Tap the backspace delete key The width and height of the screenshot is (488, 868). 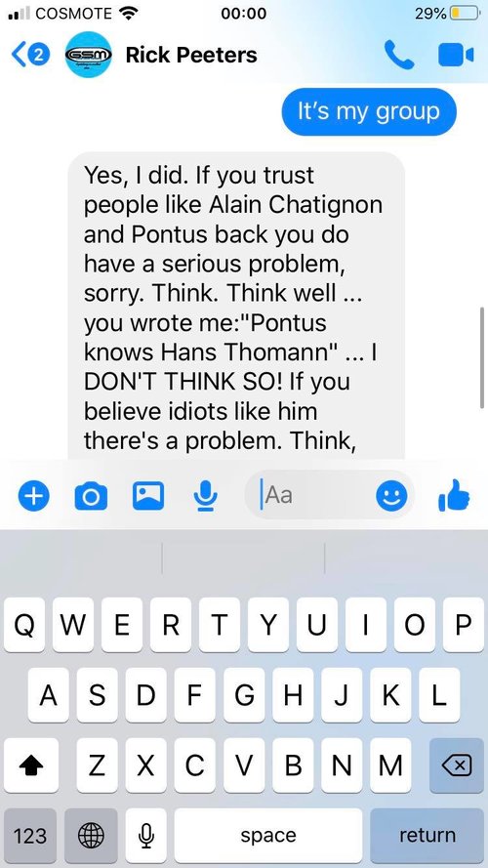pos(457,765)
